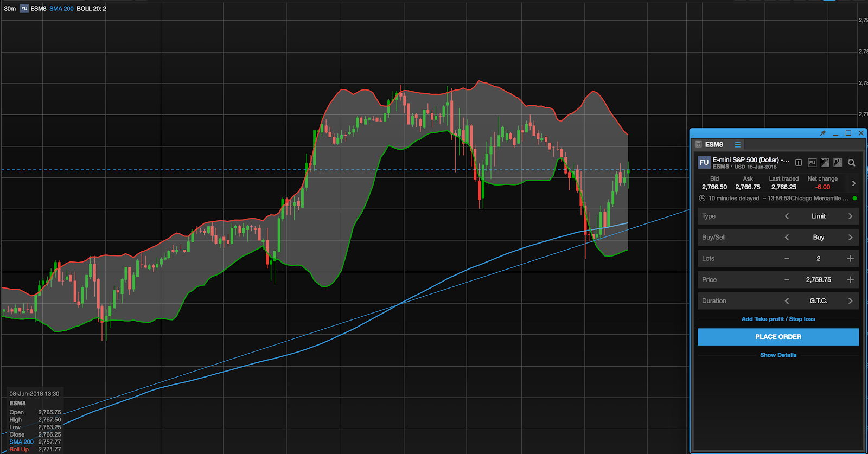The width and height of the screenshot is (868, 454).
Task: Click the 30m chart timeframe label
Action: (x=10, y=9)
